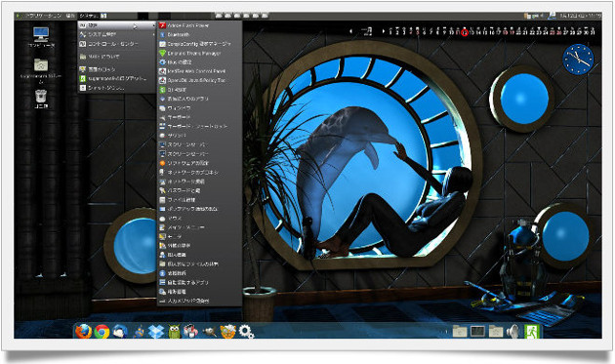
Task: Open Places (場所) panel menu
Action: pyautogui.click(x=70, y=16)
